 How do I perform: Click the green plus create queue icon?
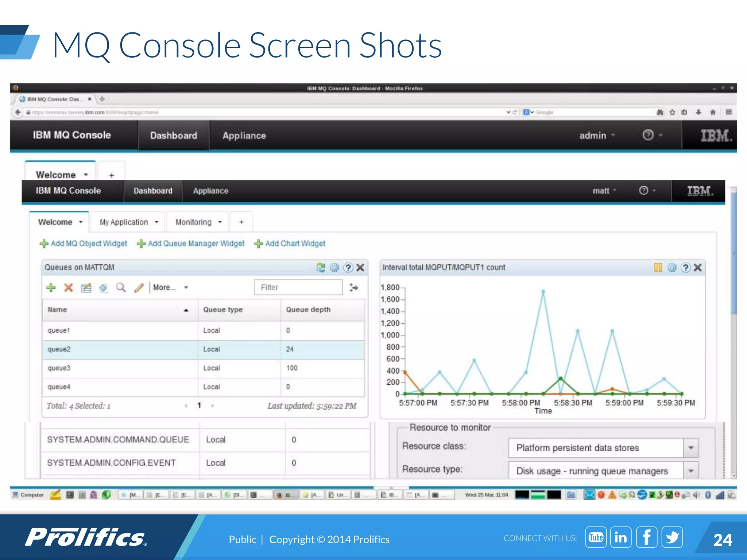[x=51, y=288]
